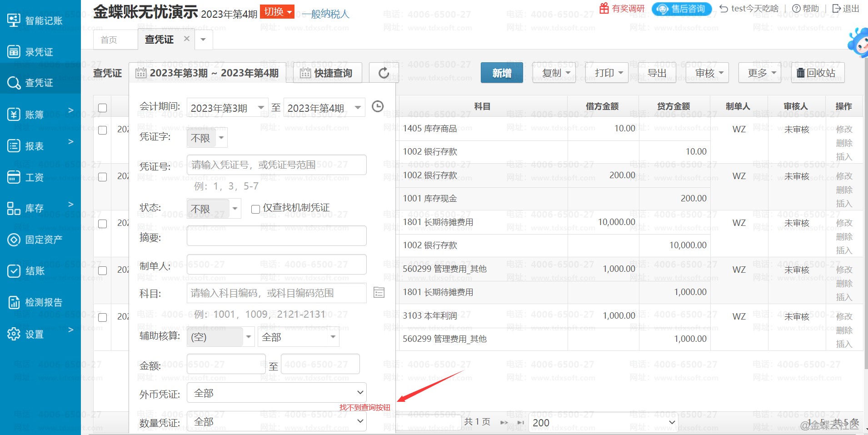Viewport: 868px width, 435px height.
Task: Click the 有奖调研 gift icon
Action: click(604, 8)
